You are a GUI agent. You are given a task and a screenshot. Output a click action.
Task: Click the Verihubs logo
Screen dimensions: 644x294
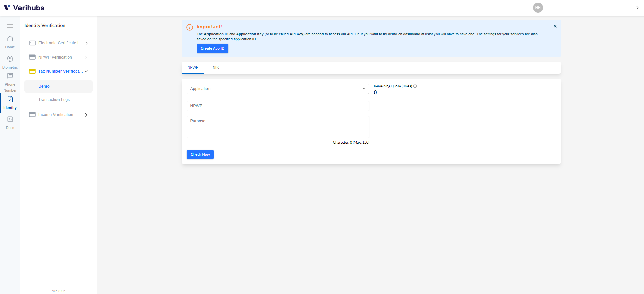(x=24, y=8)
